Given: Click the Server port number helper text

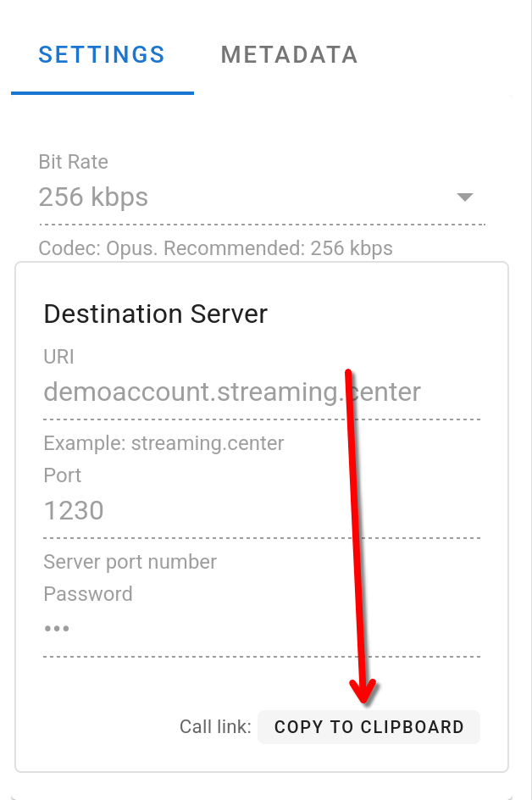Looking at the screenshot, I should [x=130, y=562].
